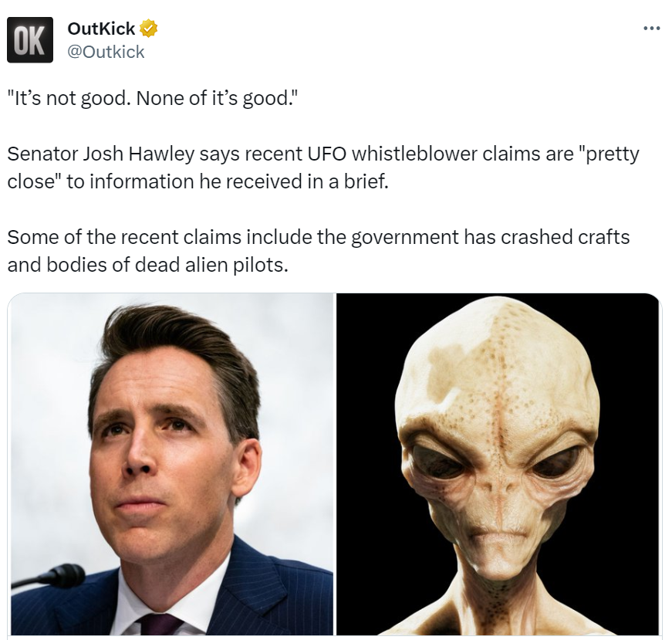
Task: Click the alien's forehead in right image
Action: (497, 369)
